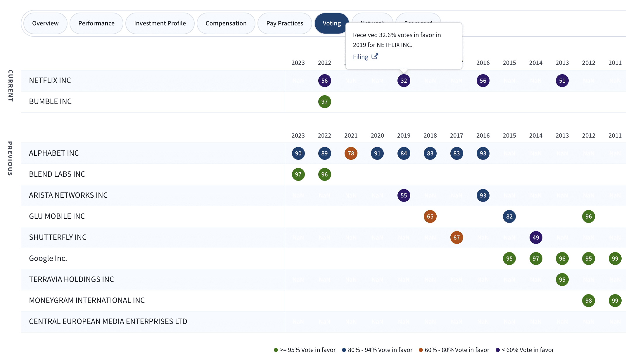Click Alphabet 2019 vote bubble 84

404,153
